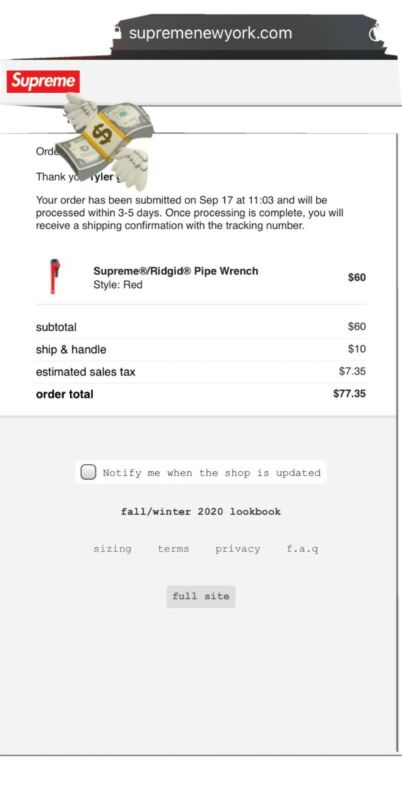
Task: Click the flying money emoji sticker
Action: [105, 140]
